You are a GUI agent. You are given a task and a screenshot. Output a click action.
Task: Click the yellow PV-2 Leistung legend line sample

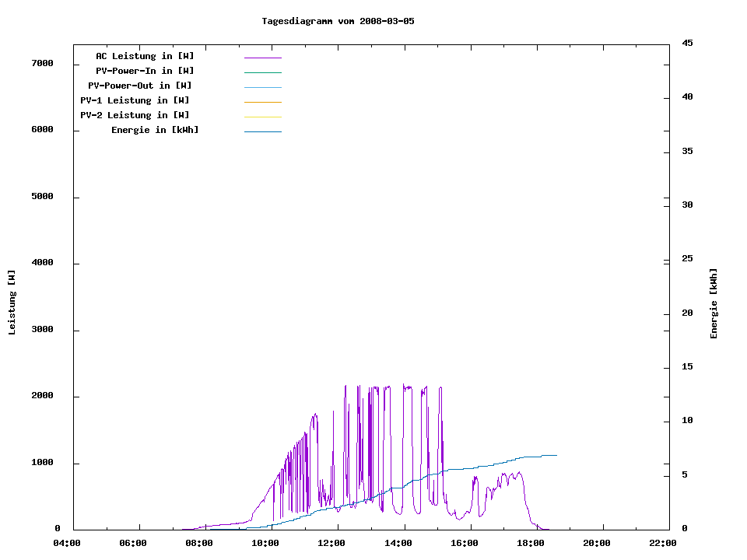pos(262,117)
